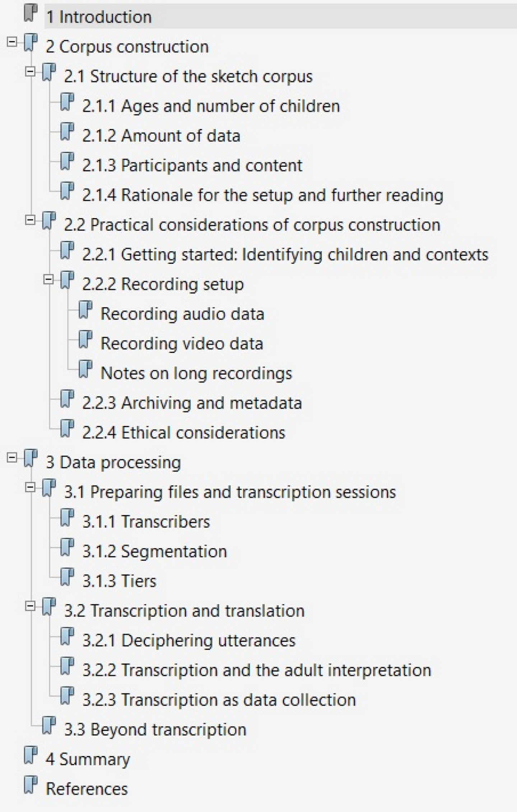Collapse 2.1 Structure of the sketch corpus
Viewport: 517px width, 812px height.
(x=30, y=72)
